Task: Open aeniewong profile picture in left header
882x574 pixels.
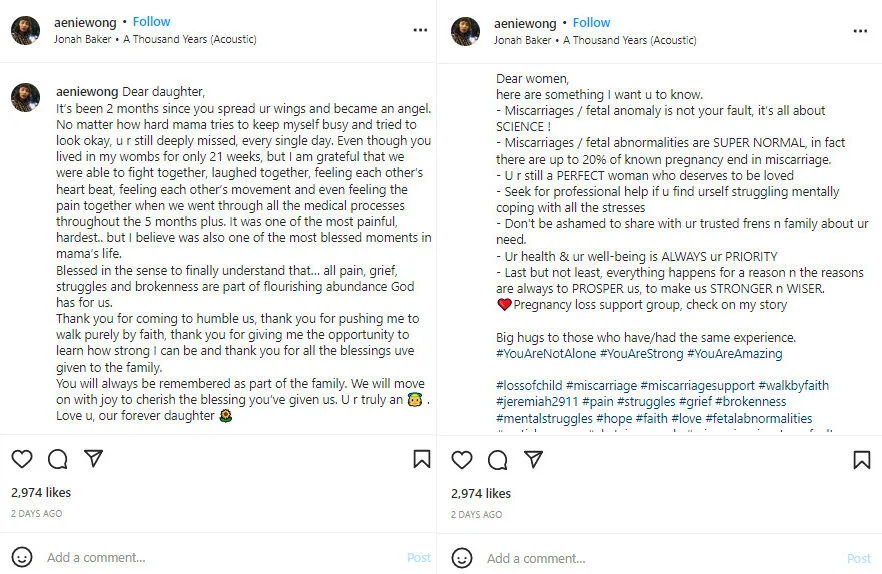Action: tap(26, 31)
